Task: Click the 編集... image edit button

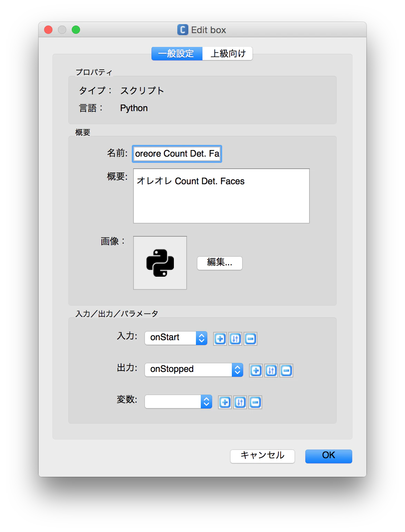Action: [220, 263]
